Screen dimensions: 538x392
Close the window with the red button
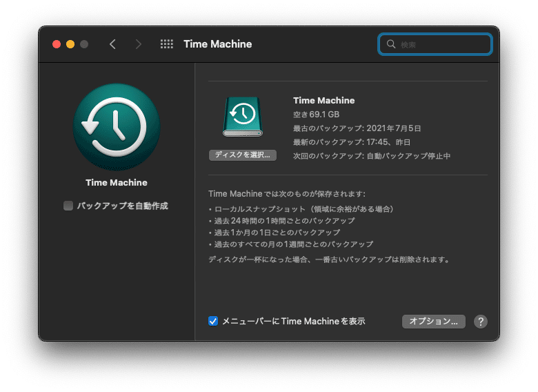[x=57, y=44]
